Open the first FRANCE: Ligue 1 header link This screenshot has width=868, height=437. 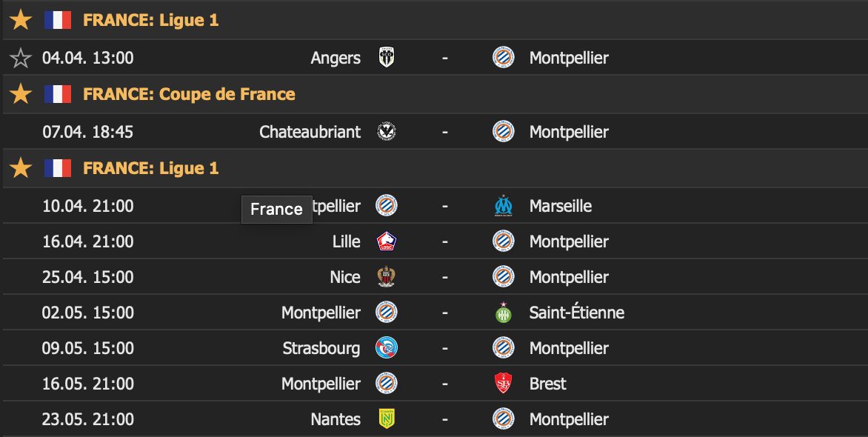pos(151,20)
